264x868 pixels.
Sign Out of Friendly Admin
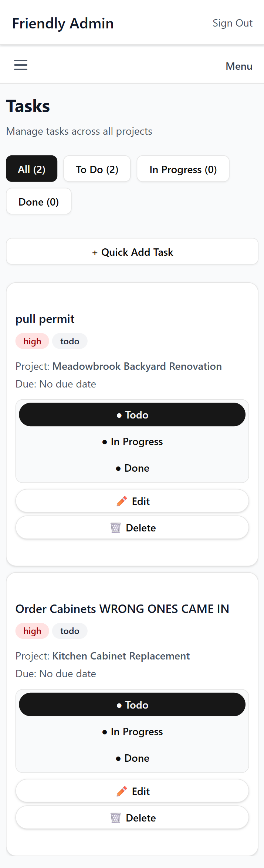(x=233, y=23)
